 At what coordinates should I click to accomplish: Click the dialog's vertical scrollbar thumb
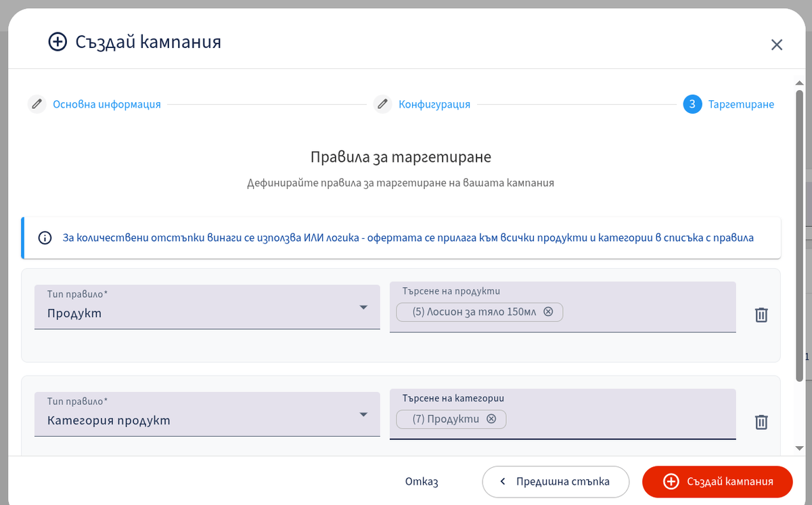(x=799, y=235)
